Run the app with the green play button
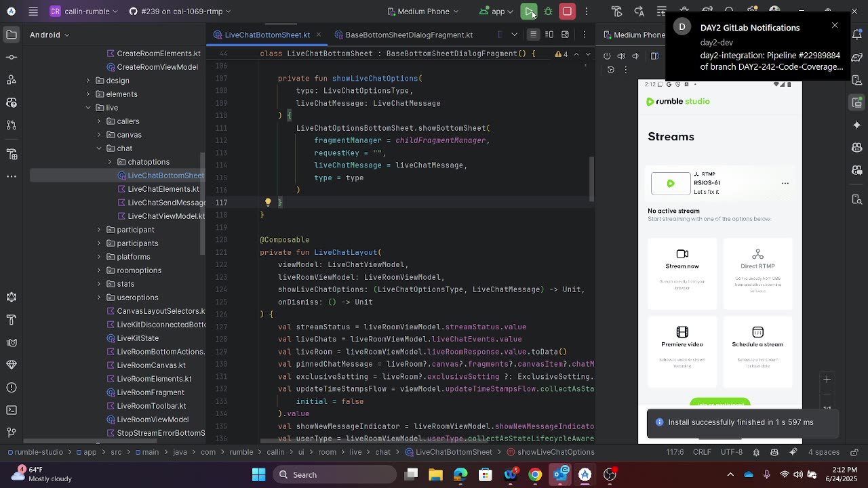 click(529, 12)
